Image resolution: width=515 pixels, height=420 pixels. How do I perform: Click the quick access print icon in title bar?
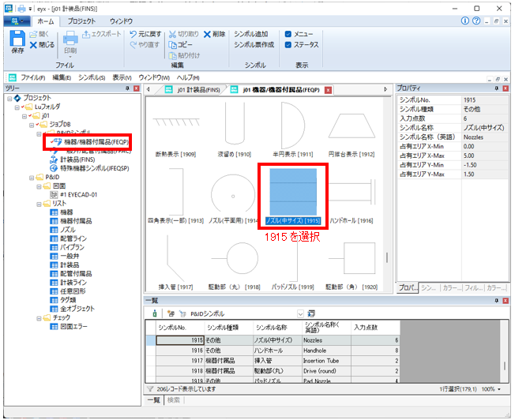pos(21,9)
